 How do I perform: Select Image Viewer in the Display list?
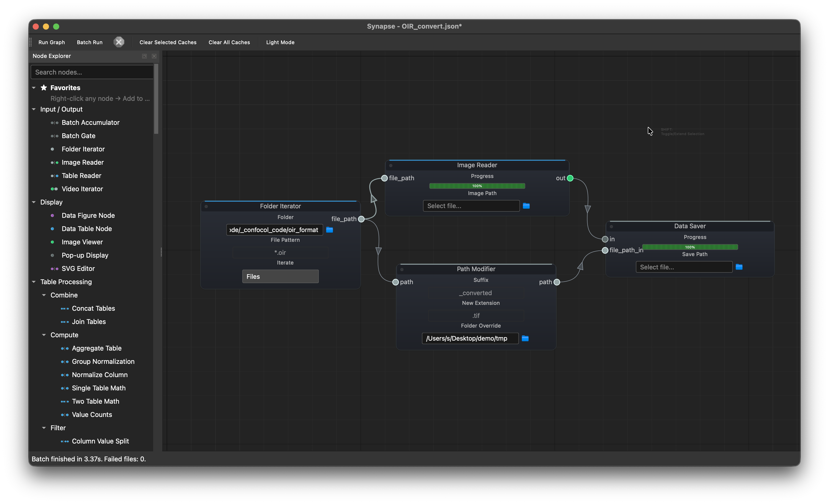point(82,242)
